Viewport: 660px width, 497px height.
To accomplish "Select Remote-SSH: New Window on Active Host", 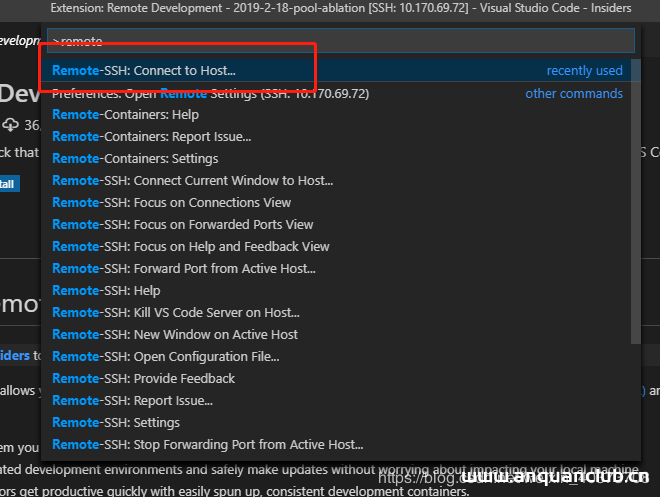I will pyautogui.click(x=336, y=334).
